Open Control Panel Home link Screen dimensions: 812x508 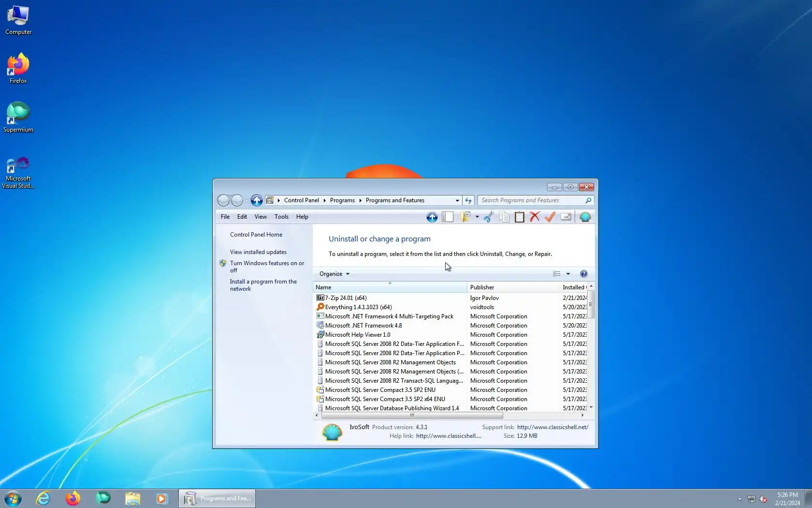tap(256, 235)
